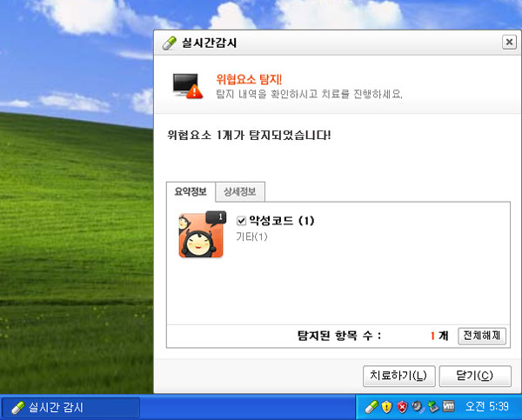Click the green pill icon in system tray
522x420 pixels.
370,406
